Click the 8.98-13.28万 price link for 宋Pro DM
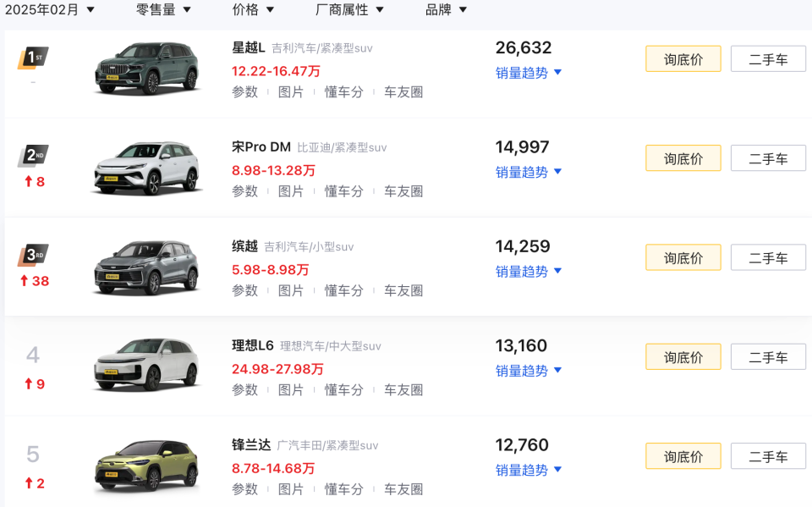 (x=272, y=167)
